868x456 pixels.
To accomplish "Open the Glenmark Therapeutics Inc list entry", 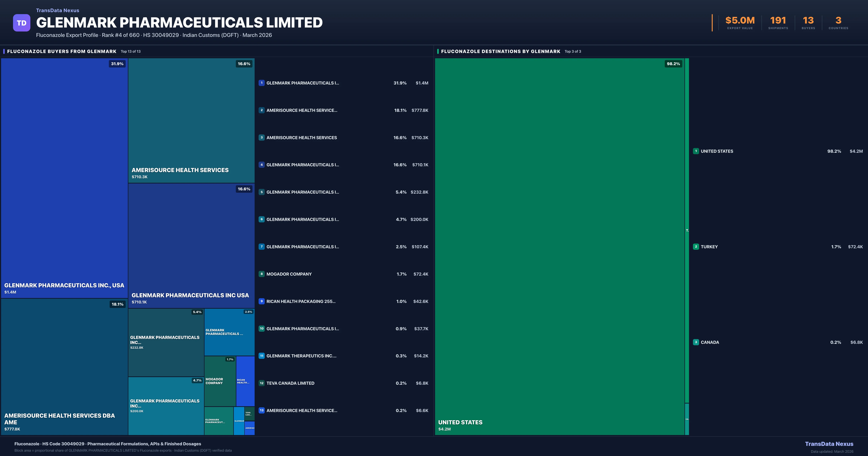I will [301, 356].
